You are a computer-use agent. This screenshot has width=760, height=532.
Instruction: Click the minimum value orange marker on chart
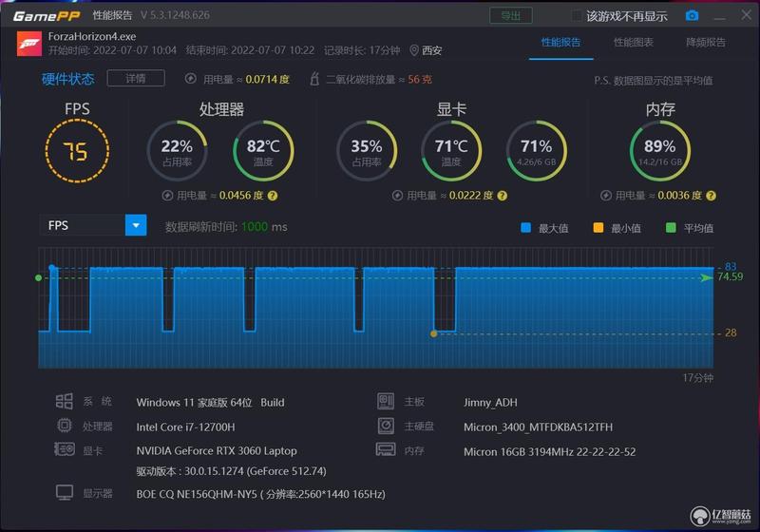pyautogui.click(x=434, y=333)
